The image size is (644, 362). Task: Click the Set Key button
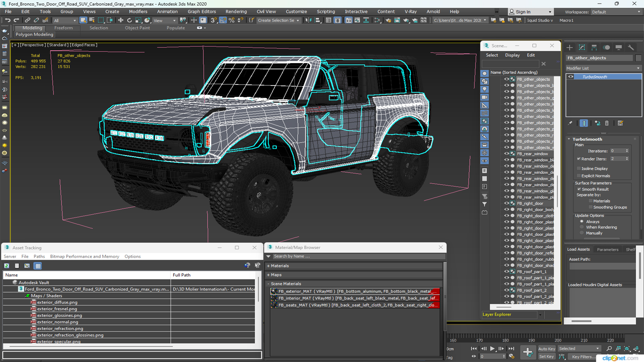click(x=546, y=357)
